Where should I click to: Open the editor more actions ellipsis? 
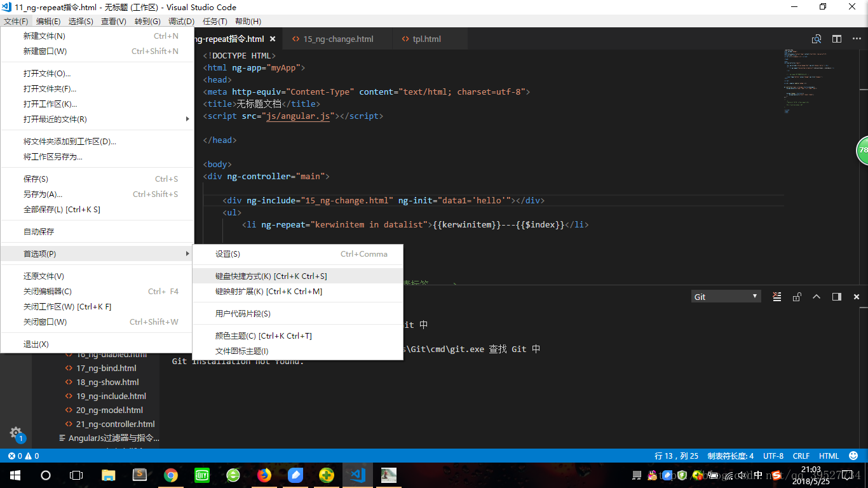click(856, 39)
